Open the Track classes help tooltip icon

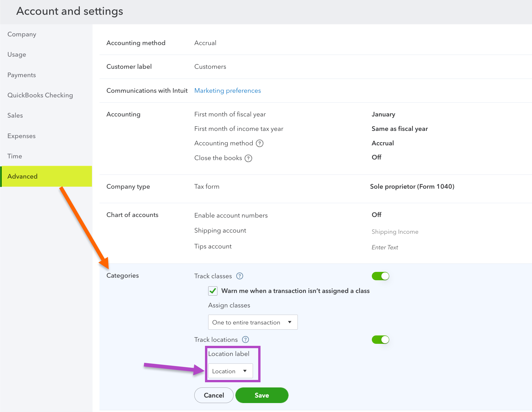click(240, 276)
